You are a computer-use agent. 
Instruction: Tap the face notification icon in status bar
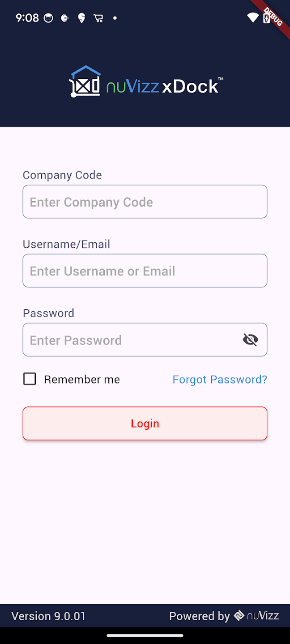click(x=48, y=18)
